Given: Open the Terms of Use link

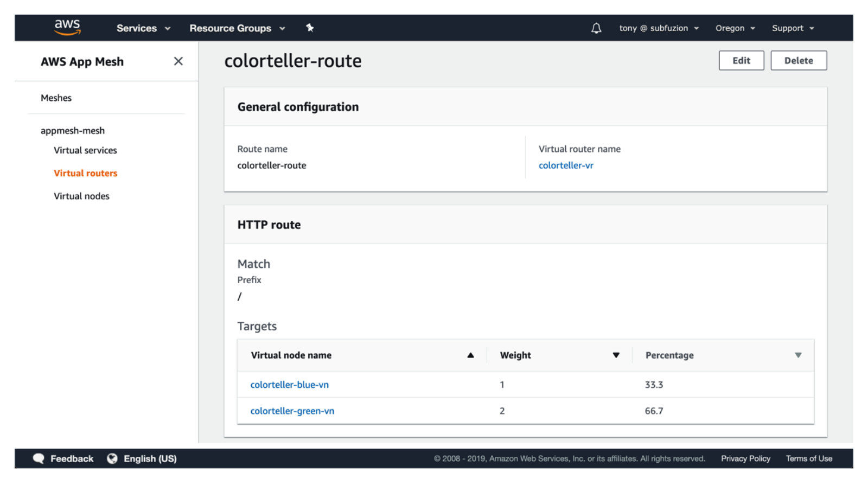Looking at the screenshot, I should pos(809,458).
